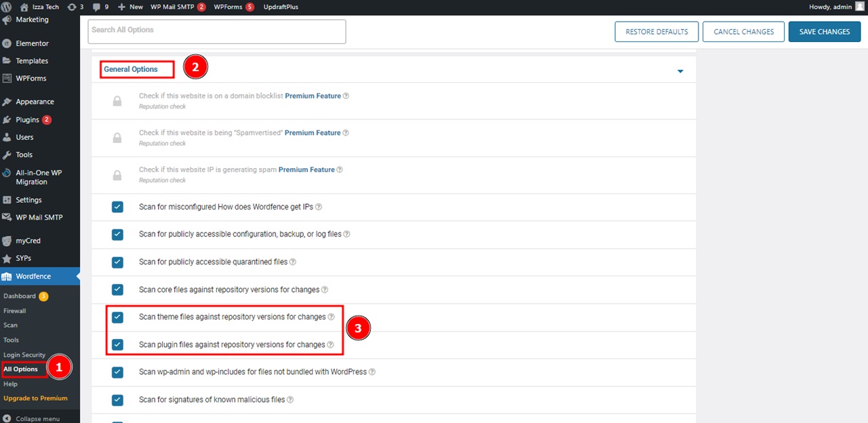Open All-in-One WP Migration

click(39, 177)
